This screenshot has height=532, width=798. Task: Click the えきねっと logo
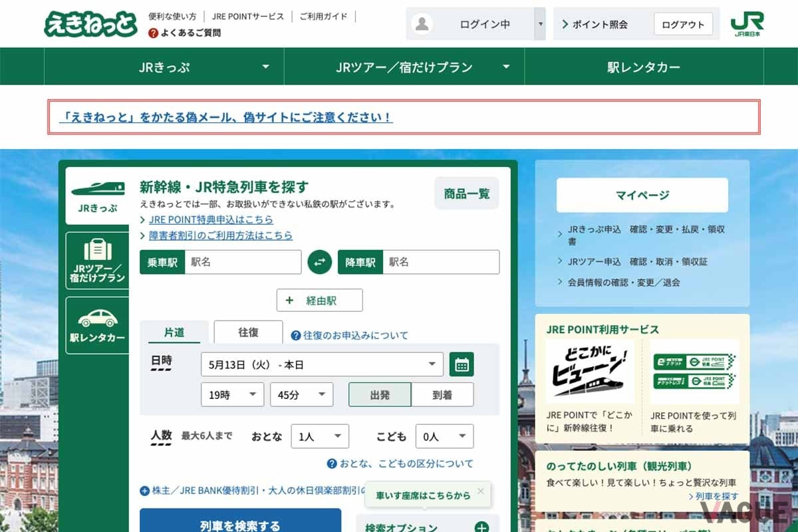coord(91,23)
